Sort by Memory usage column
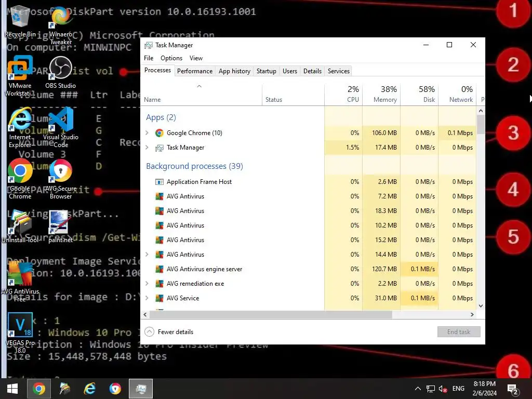Viewport: 532px width, 399px height. click(381, 95)
